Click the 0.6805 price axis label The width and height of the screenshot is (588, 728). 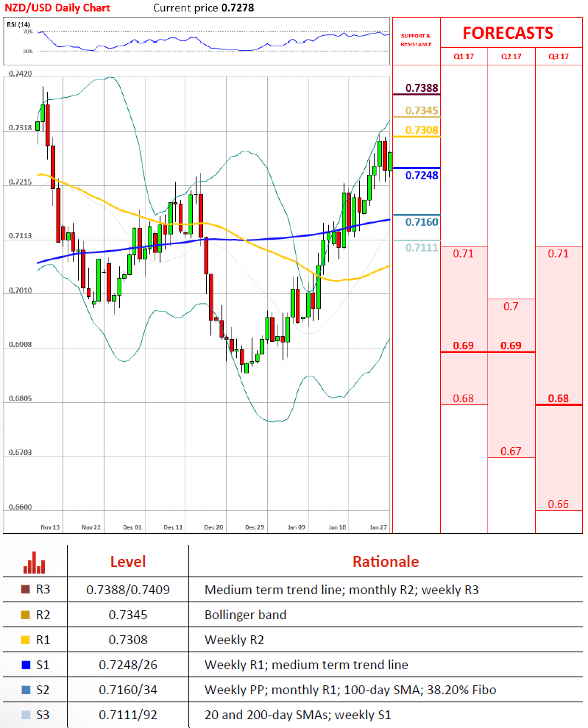click(x=21, y=399)
